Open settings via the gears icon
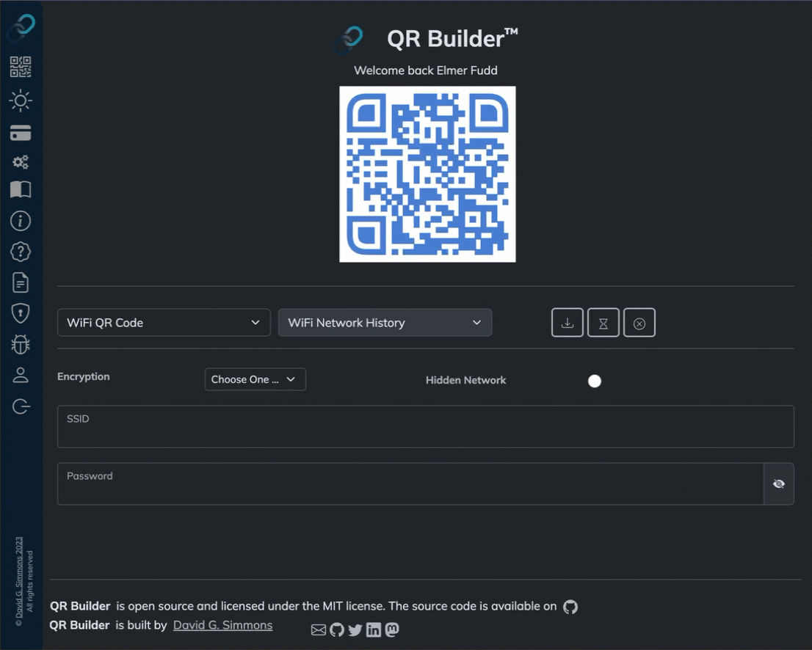812x650 pixels. click(x=21, y=162)
